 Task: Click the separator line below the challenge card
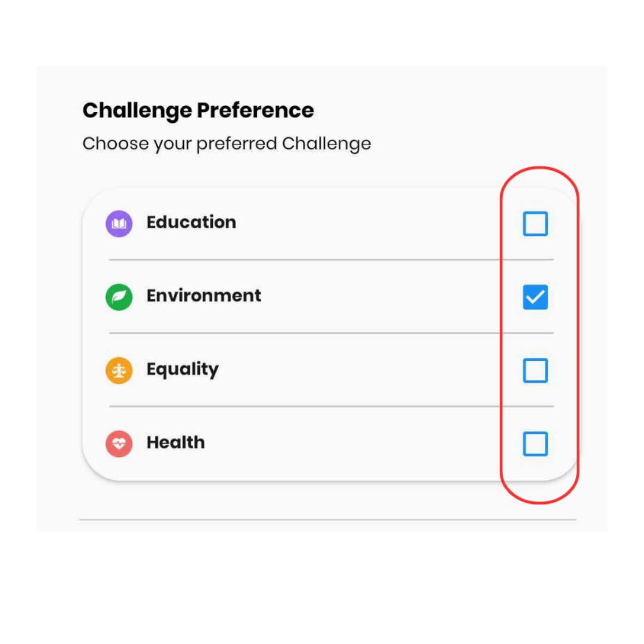click(x=328, y=519)
